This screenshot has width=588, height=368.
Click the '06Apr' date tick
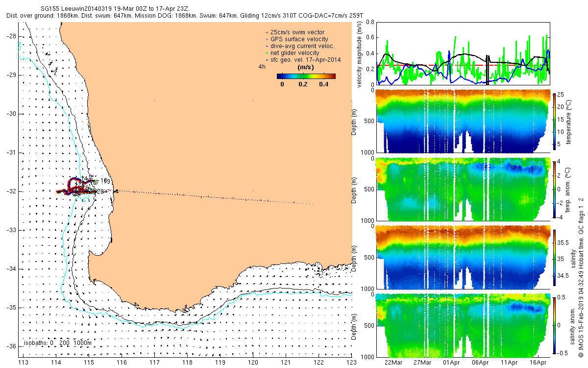(481, 363)
